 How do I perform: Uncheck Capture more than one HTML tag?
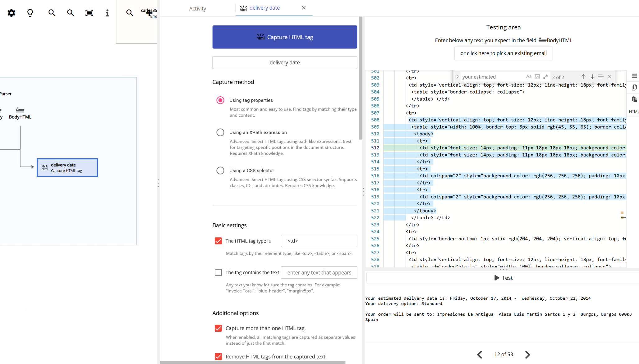(x=218, y=328)
